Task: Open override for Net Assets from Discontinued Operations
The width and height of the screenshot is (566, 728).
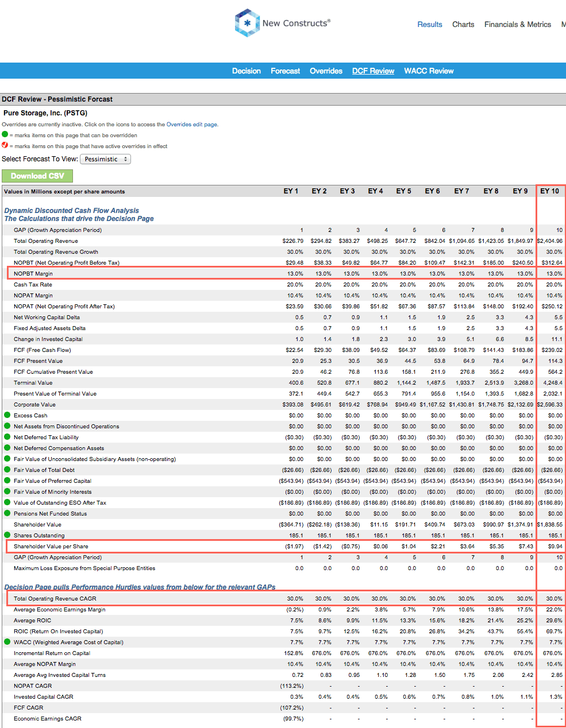Action: click(7, 426)
